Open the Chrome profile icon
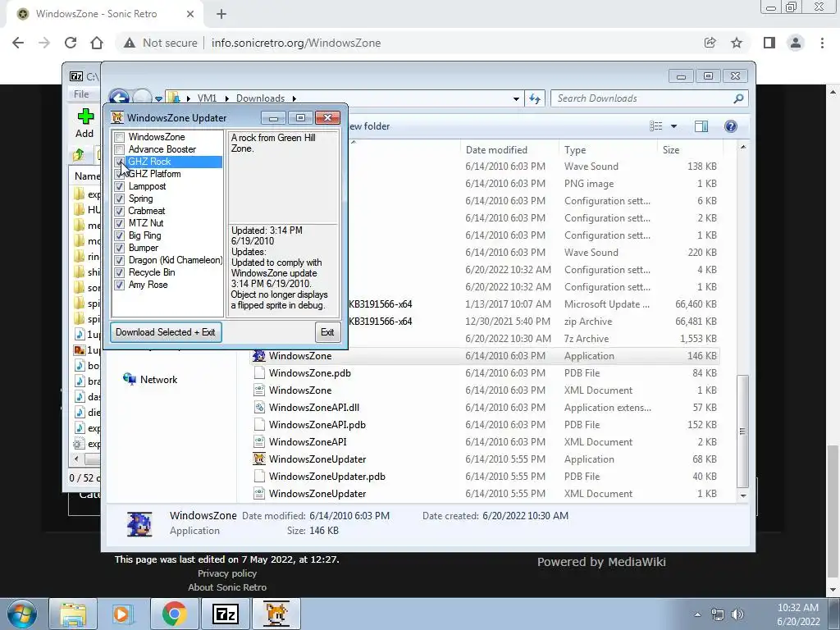Image resolution: width=840 pixels, height=630 pixels. tap(796, 43)
